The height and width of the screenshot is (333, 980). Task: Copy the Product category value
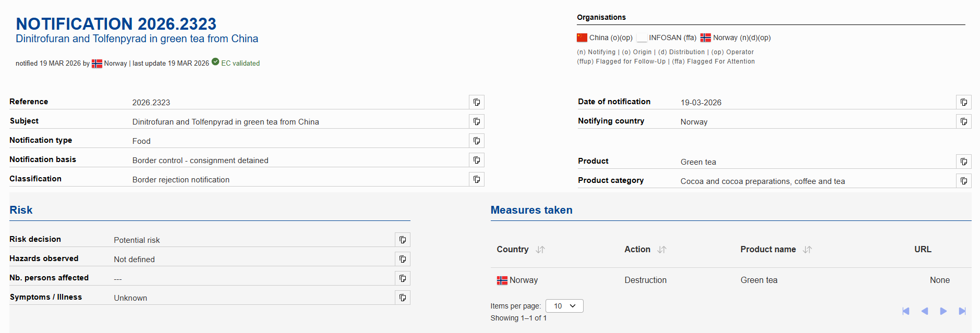(964, 181)
